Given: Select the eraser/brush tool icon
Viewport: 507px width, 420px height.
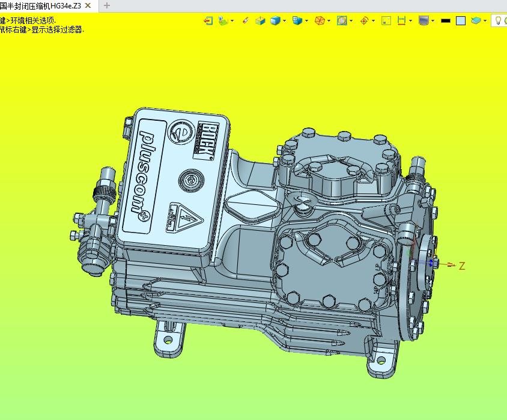Looking at the screenshot, I should pos(246,21).
